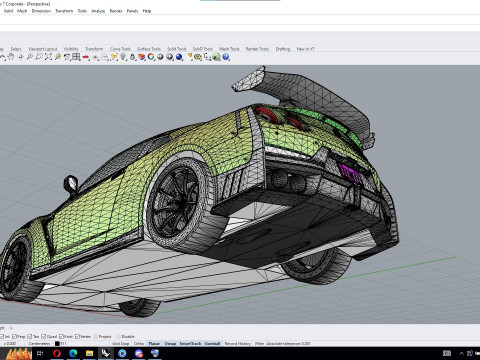Select the Rotate view tool
Viewport: 480px width, 360px height.
click(21, 57)
